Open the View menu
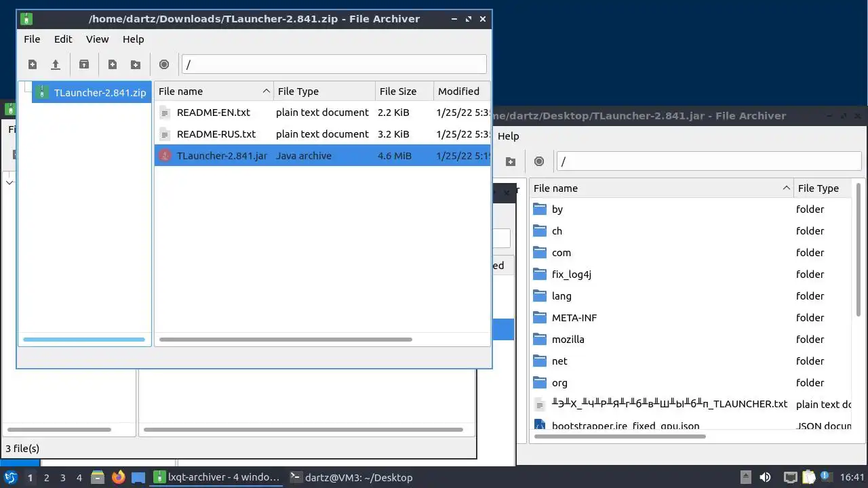This screenshot has width=868, height=488. (97, 39)
